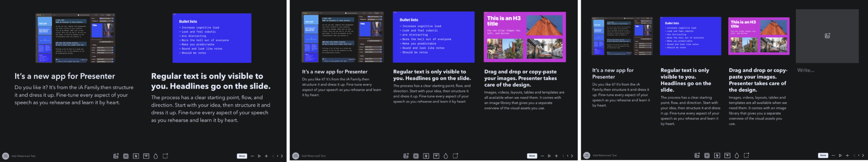Image resolution: width=868 pixels, height=162 pixels.
Task: Click Add Watermark Text in the three-column window
Action: pyautogui.click(x=314, y=156)
